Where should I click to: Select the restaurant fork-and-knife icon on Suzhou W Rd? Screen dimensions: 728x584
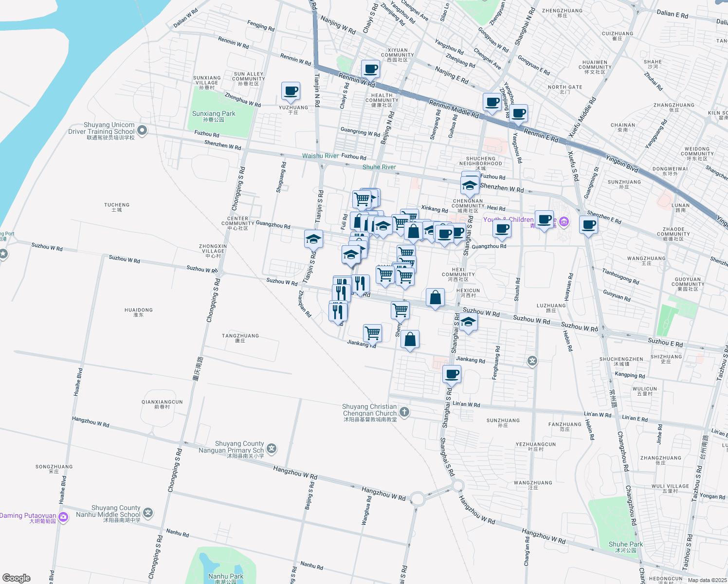point(360,281)
